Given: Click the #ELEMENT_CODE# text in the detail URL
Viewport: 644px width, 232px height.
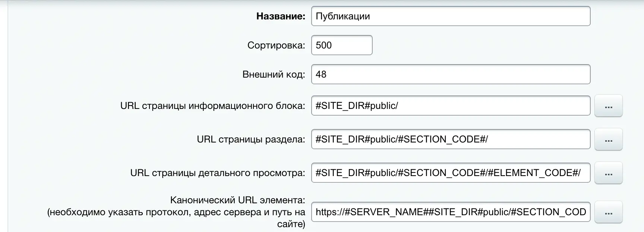Looking at the screenshot, I should point(534,173).
